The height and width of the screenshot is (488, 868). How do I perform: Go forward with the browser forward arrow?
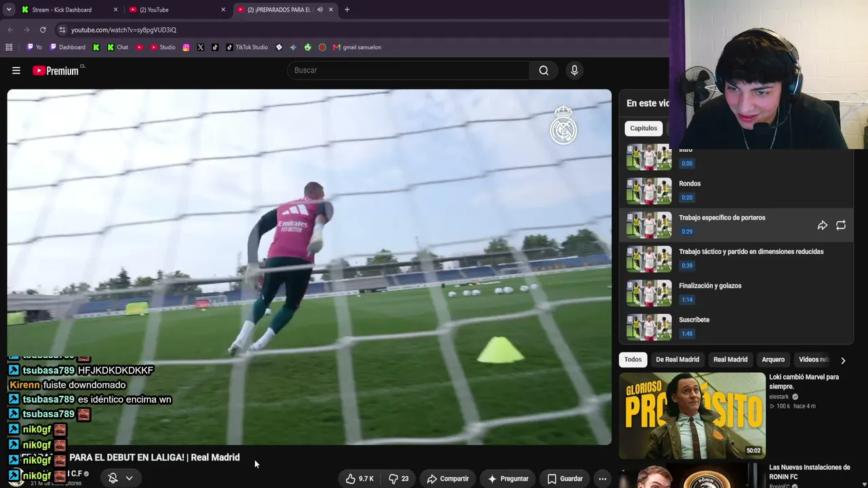26,30
